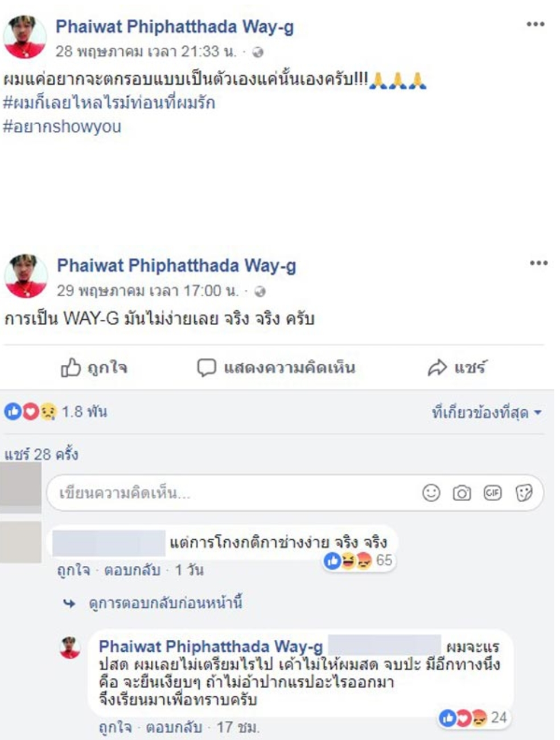Image resolution: width=560 pixels, height=740 pixels.
Task: Expand previous replies via ดูการตอบกลับก่อนหน้านี้
Action: 166,603
